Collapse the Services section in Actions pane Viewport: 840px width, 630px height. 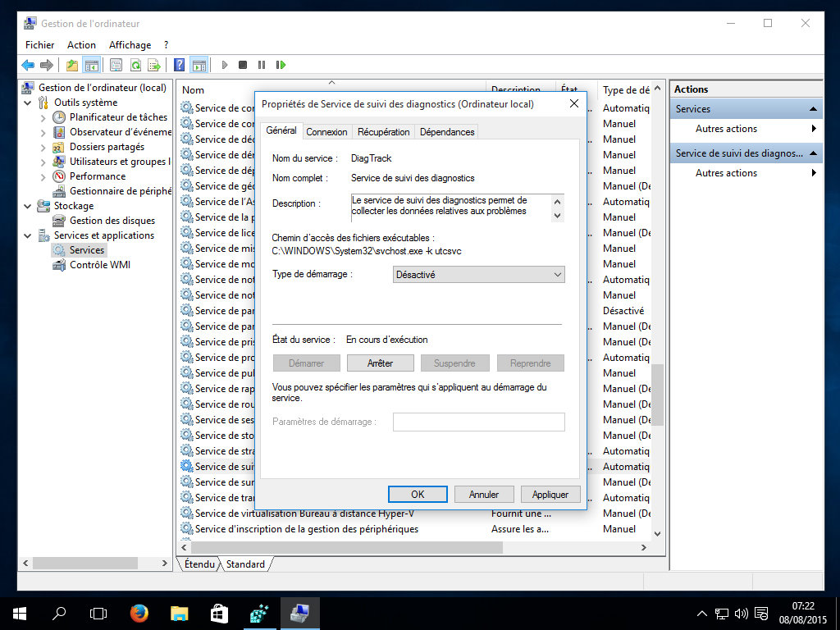point(813,109)
